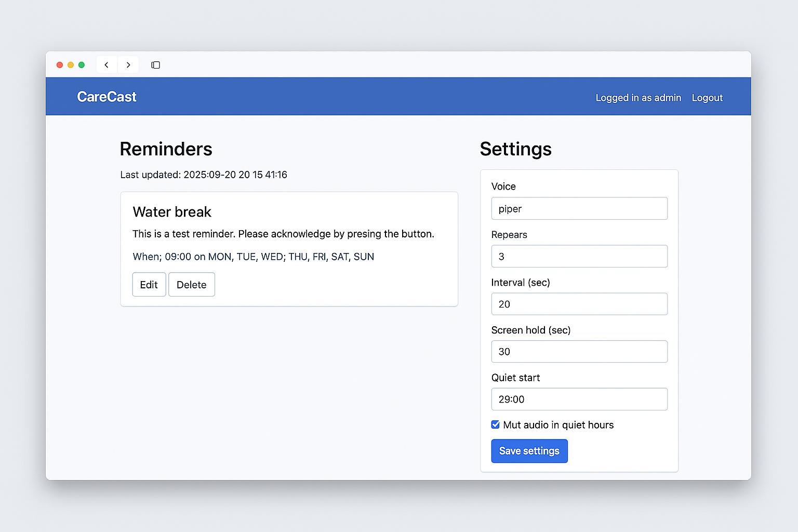Viewport: 798px width, 532px height.
Task: Click the Quiet start time field
Action: (579, 399)
